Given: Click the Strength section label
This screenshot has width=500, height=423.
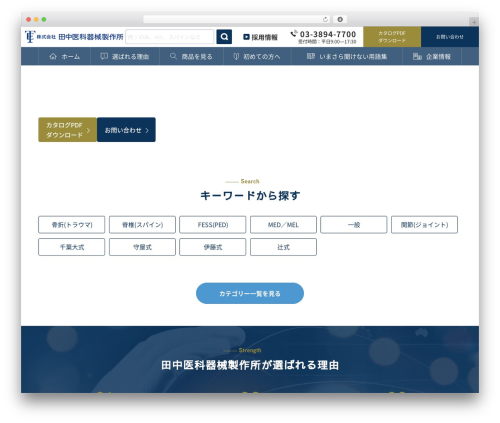Looking at the screenshot, I should (x=250, y=350).
